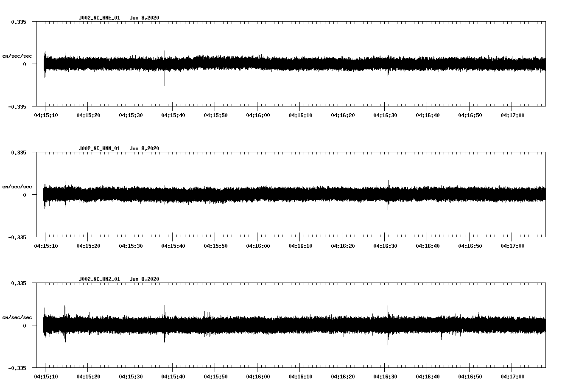Click the -0.335 lower limit of HNN axis
576x392 pixels.
pos(17,238)
